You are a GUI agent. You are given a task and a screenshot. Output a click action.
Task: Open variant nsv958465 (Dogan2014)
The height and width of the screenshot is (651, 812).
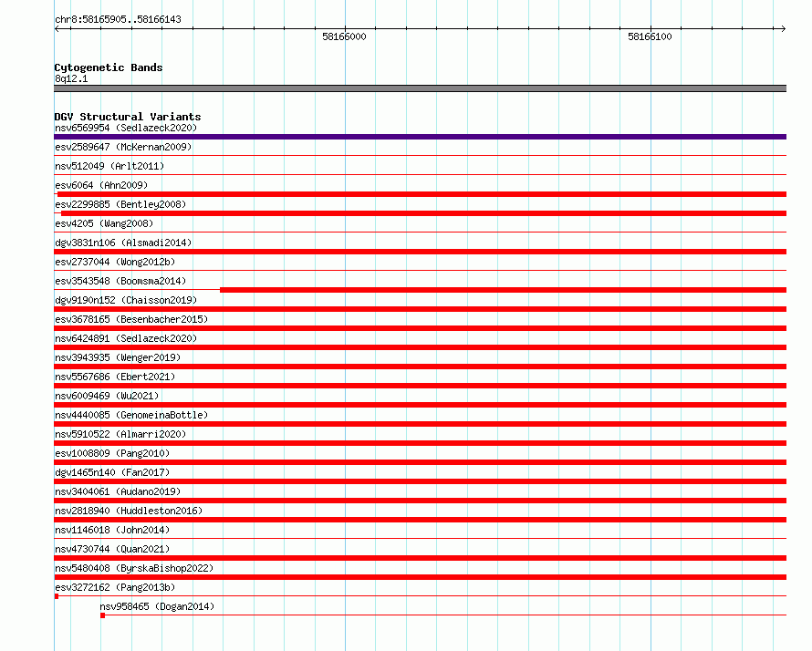point(157,606)
